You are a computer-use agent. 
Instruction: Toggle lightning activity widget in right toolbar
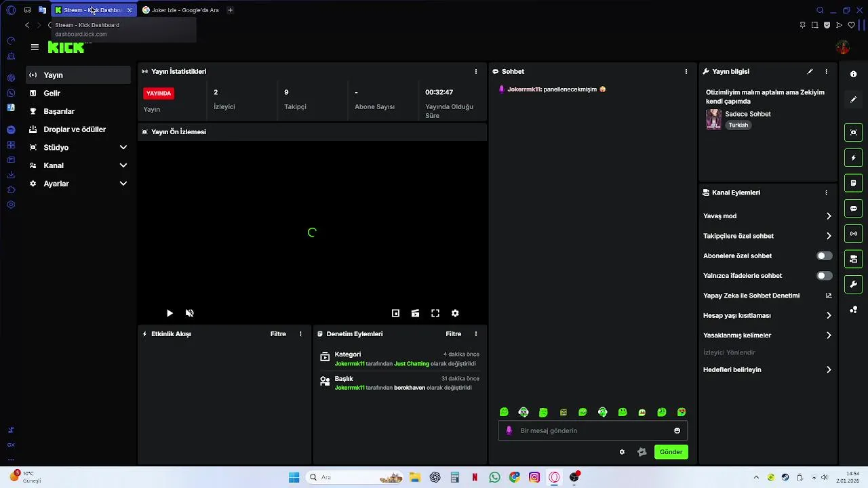854,158
